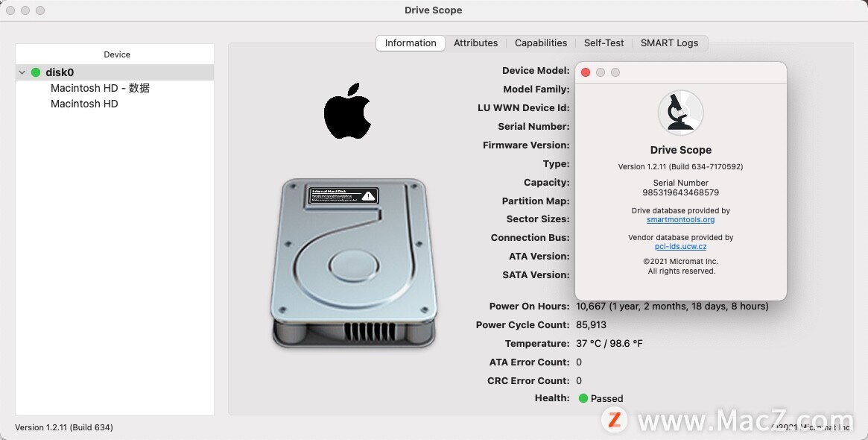Click the Power Cycle Count value 85,913
The image size is (868, 440).
(591, 324)
